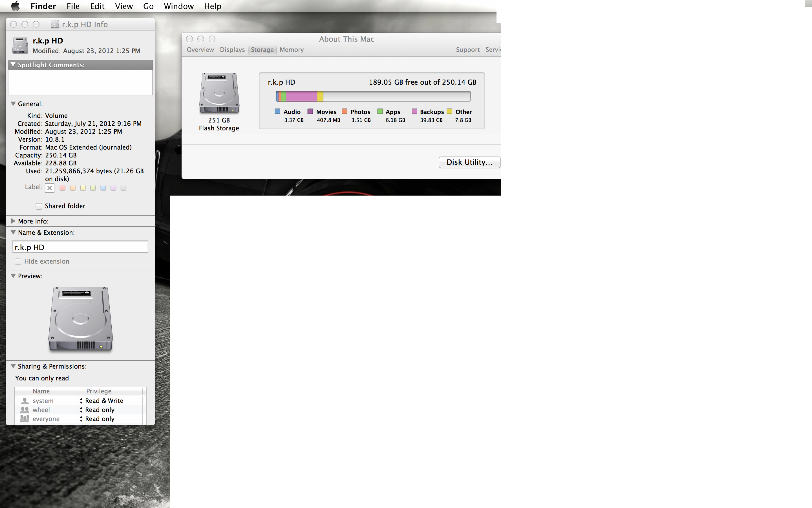Open the Support link in About This Mac
This screenshot has height=508, width=812.
(x=467, y=50)
